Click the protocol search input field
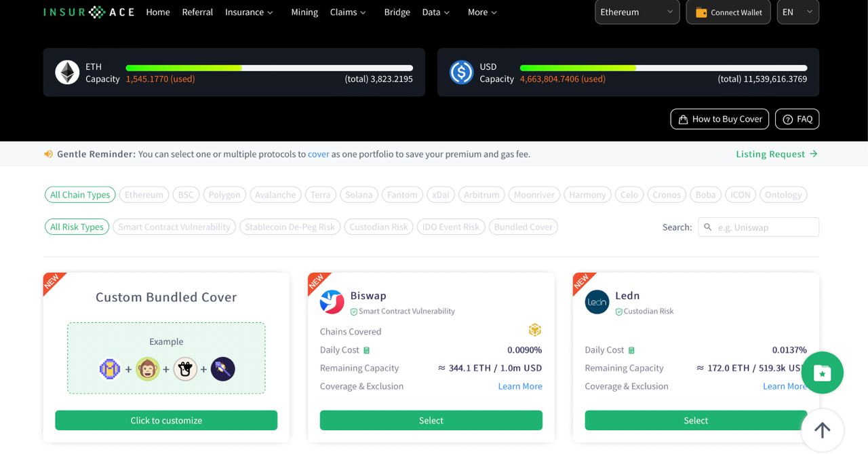This screenshot has width=868, height=454. (759, 227)
